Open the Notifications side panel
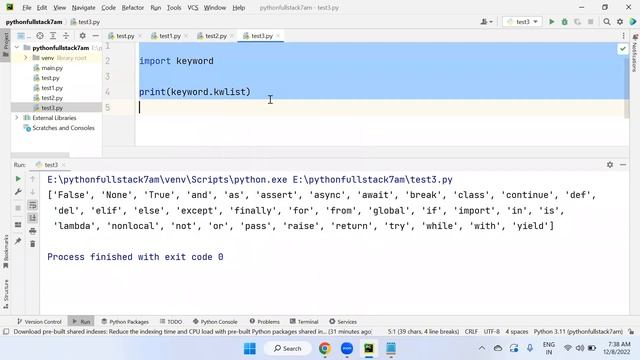Screen dimensions: 640x360 pos(635,53)
